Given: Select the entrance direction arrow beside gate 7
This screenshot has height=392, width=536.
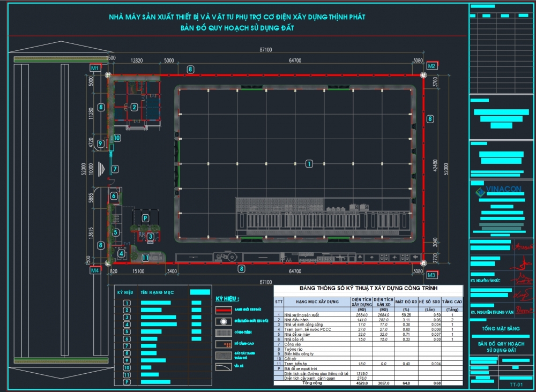Looking at the screenshot, I should pos(101,169).
